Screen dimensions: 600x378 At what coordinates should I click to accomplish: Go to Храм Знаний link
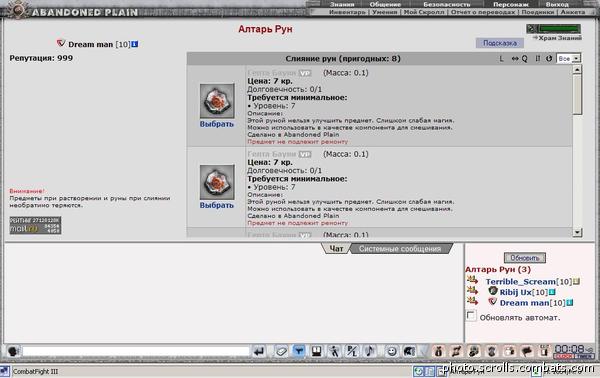[560, 38]
